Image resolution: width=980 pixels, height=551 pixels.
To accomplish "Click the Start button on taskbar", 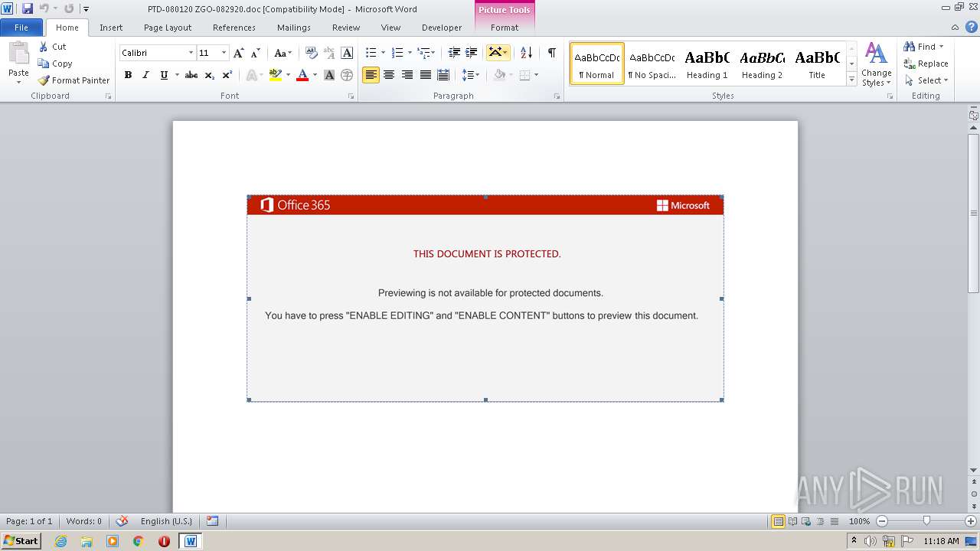I will coord(21,540).
